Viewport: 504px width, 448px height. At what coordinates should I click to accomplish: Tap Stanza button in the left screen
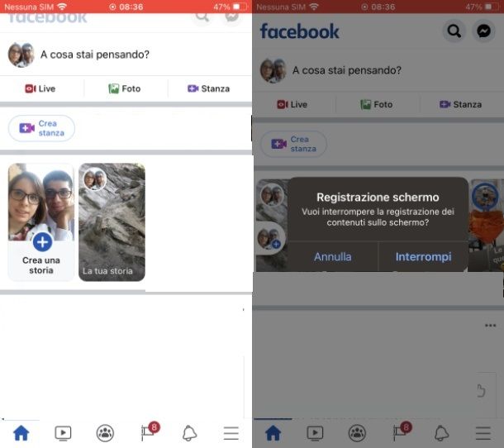click(208, 88)
